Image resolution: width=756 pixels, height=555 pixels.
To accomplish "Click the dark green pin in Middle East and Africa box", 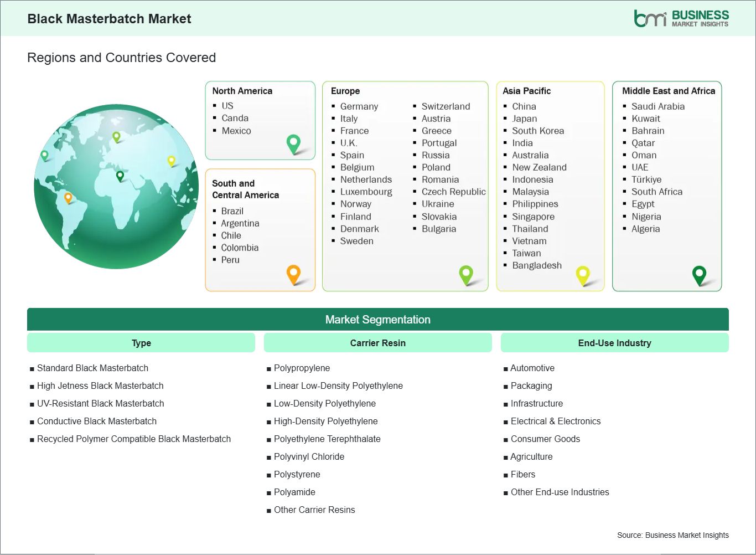I will pos(699,274).
